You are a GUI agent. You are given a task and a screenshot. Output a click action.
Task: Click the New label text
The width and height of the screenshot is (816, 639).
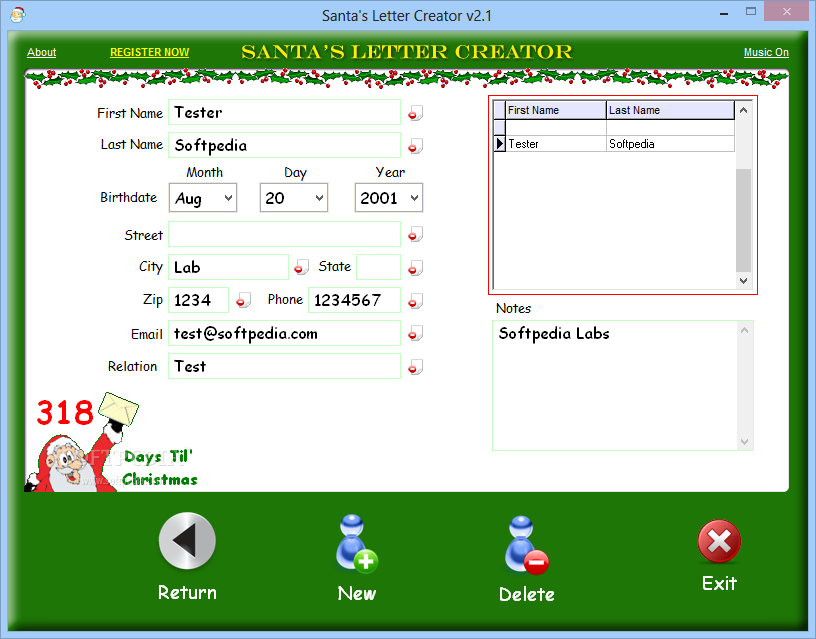tap(357, 593)
